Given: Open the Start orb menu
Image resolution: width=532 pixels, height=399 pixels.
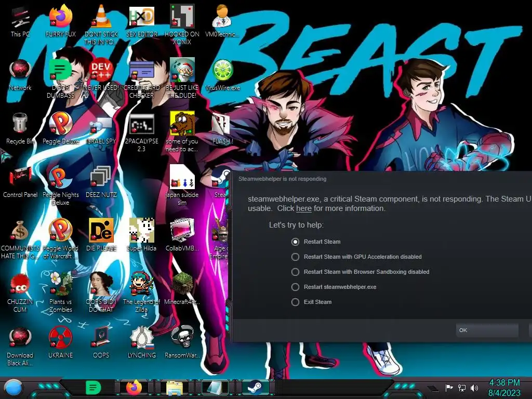Looking at the screenshot, I should [x=14, y=388].
